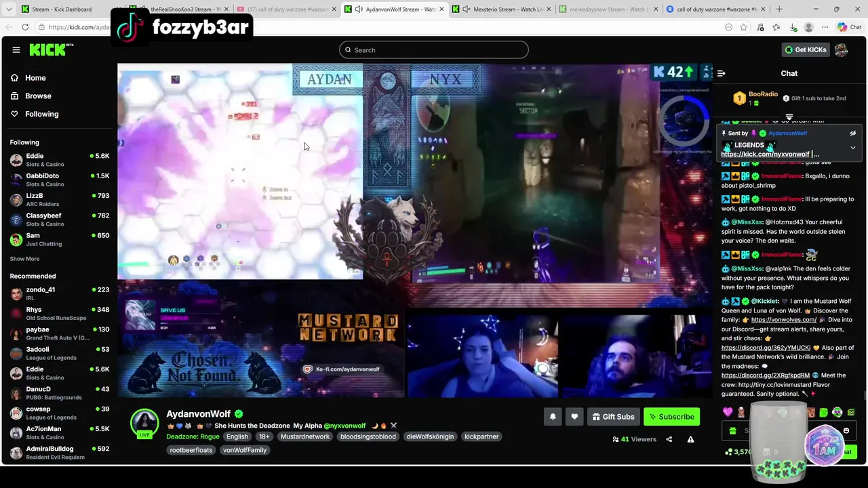Screen dimensions: 868x488
Task: Focus the Kick search field
Action: point(434,49)
